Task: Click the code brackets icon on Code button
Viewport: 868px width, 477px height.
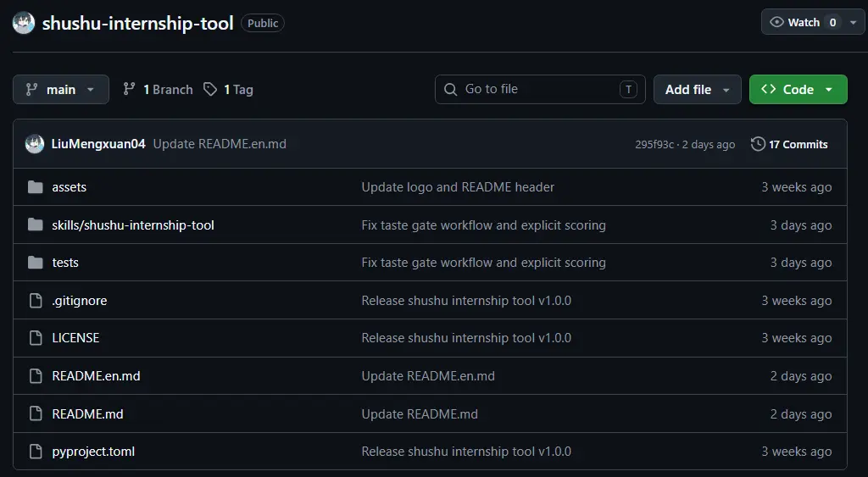Action: (768, 89)
